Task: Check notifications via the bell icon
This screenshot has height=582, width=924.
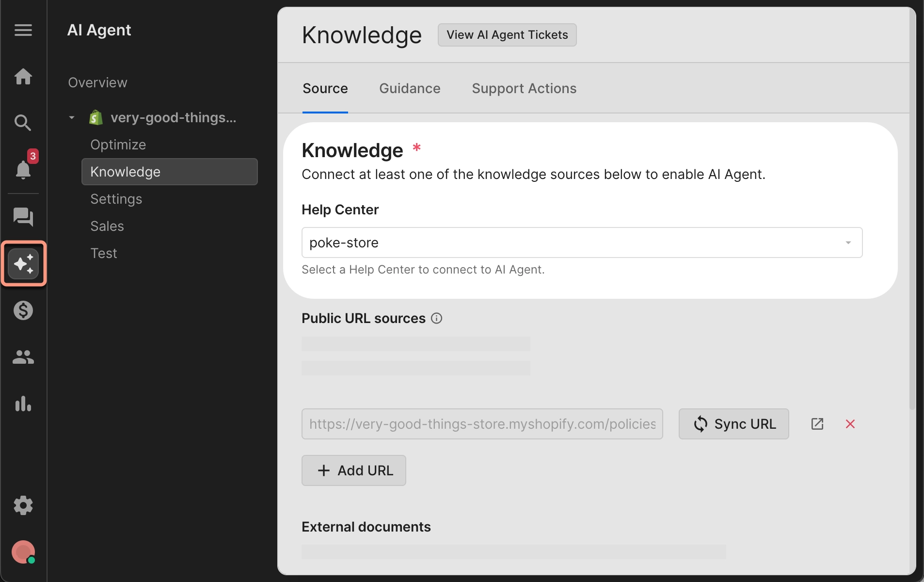Action: coord(23,170)
